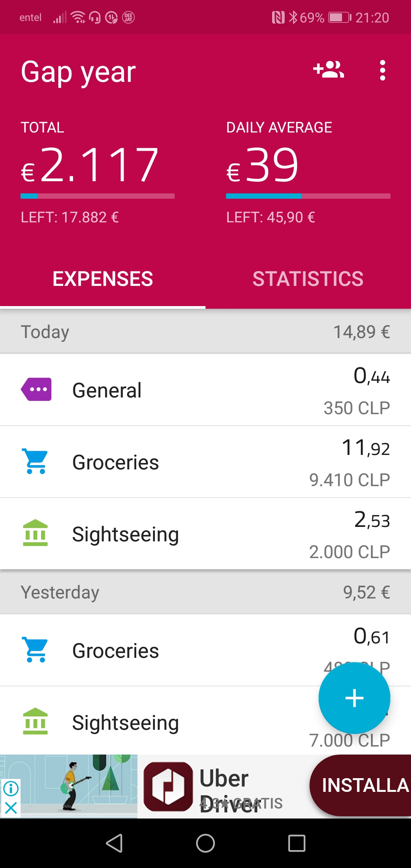Screen dimensions: 411x868
Task: Tap the blue add expense button
Action: [354, 698]
